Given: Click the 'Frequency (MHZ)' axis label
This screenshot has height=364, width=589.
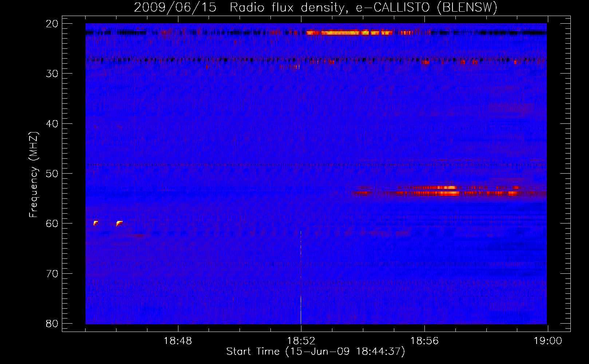Looking at the screenshot, I should tap(33, 175).
